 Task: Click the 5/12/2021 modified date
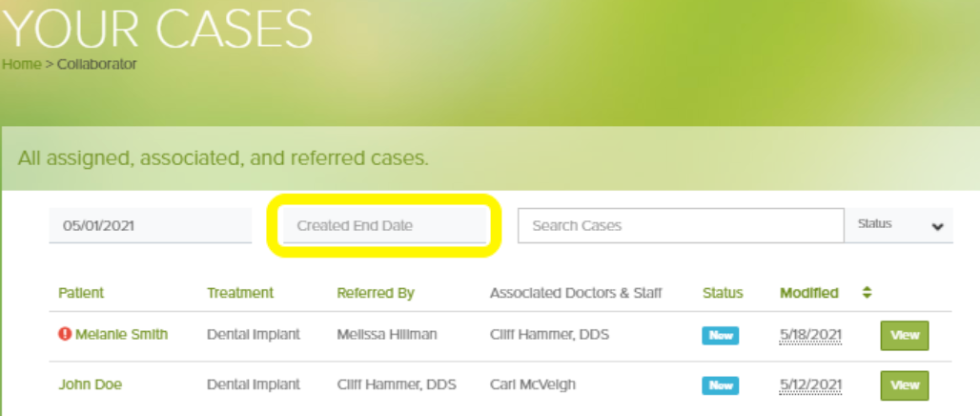[809, 385]
